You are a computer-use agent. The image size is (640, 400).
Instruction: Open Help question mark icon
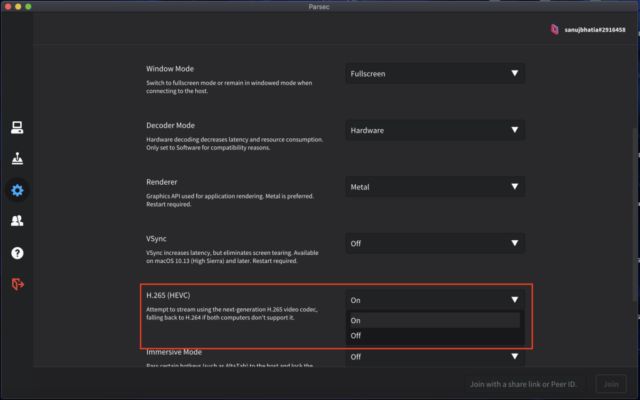click(17, 253)
